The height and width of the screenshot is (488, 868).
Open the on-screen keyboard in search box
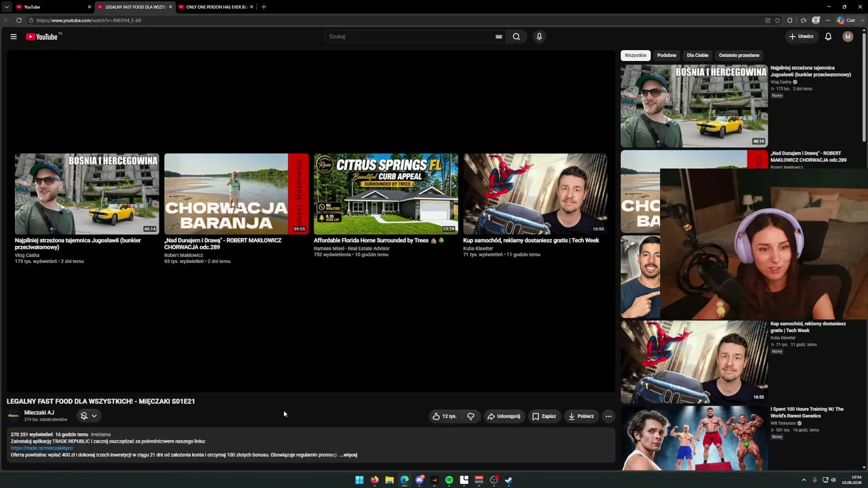tap(498, 37)
